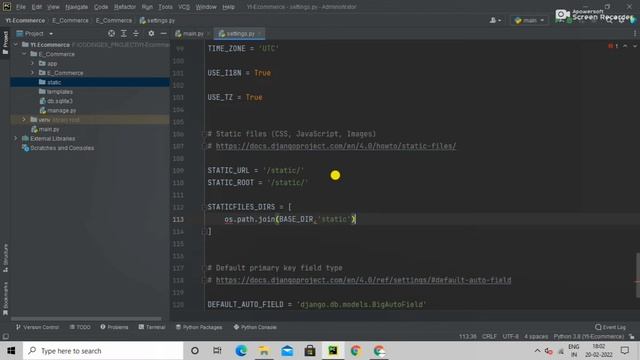Open the Refactor menu
Image resolution: width=640 pixels, height=360 pixels.
tap(124, 7)
